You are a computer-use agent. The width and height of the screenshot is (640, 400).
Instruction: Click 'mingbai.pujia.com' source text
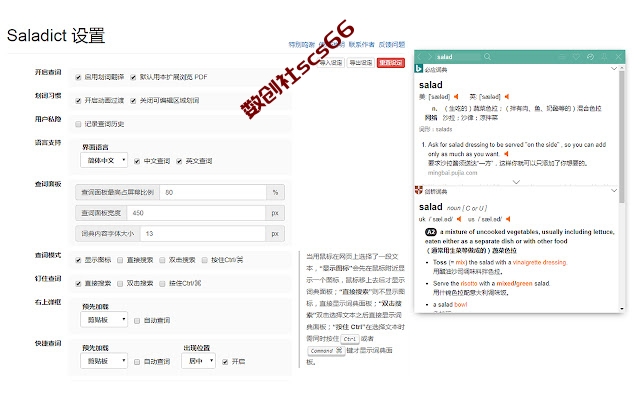point(452,173)
